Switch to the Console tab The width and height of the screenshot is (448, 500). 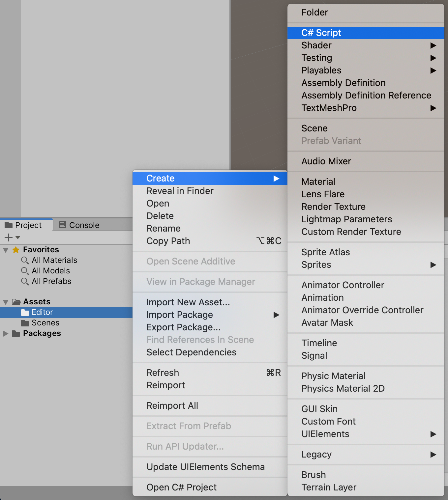[x=84, y=225]
